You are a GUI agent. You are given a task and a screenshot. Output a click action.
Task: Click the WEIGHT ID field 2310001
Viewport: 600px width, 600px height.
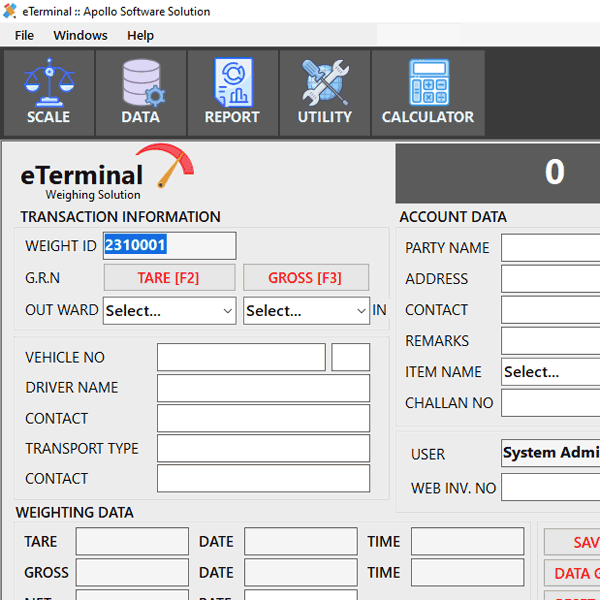point(170,246)
